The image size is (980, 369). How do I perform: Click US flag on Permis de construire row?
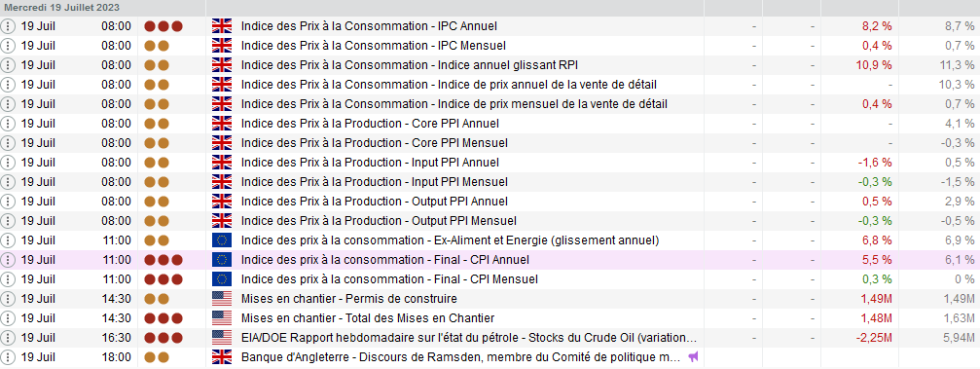[222, 299]
